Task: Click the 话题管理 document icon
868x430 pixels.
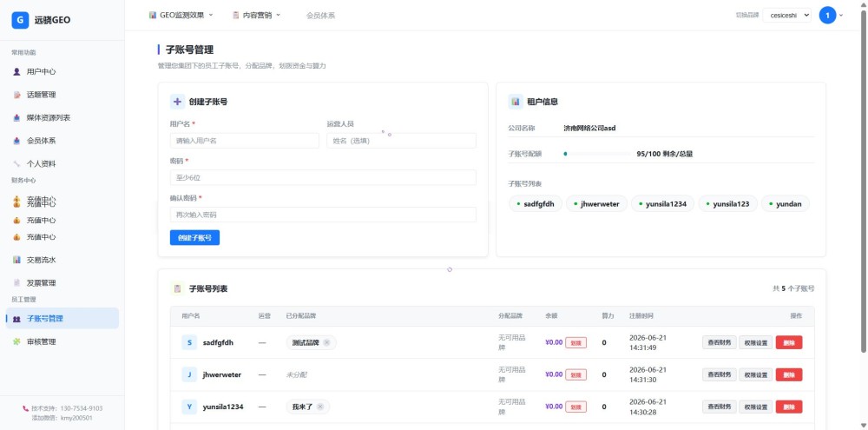Action: pyautogui.click(x=16, y=95)
